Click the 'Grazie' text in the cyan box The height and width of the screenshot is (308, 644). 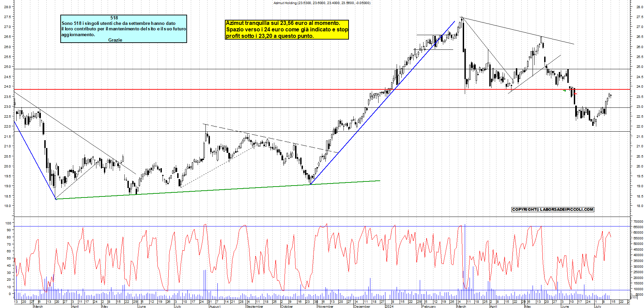pos(115,40)
